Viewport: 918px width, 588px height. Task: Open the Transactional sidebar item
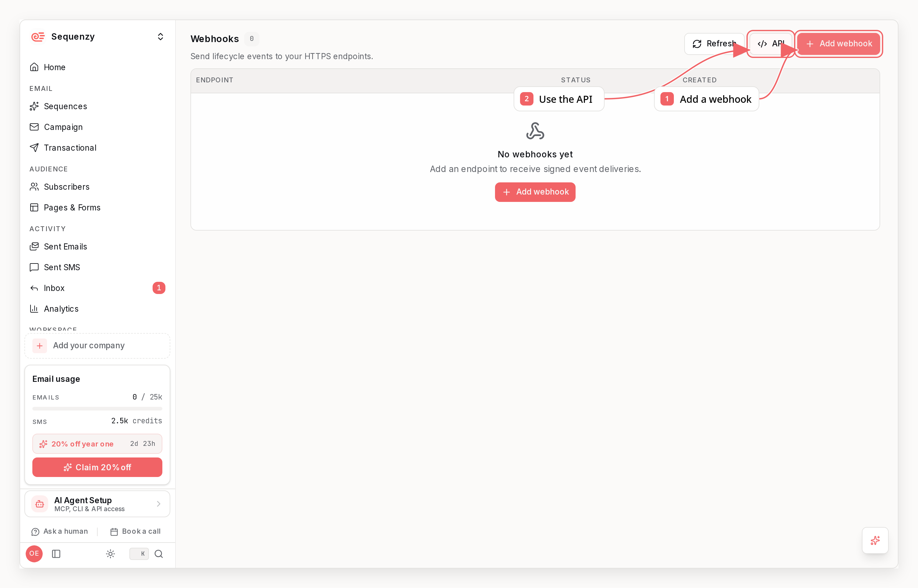[97, 148]
